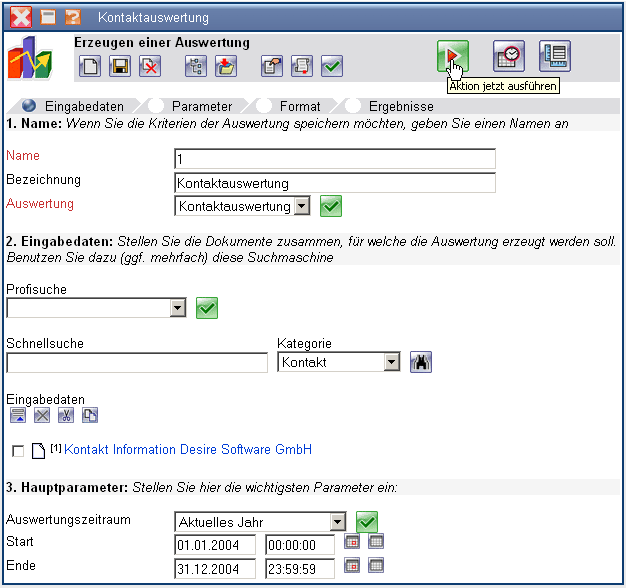Open the Kategorie dropdown set to Kontakt

coord(392,362)
